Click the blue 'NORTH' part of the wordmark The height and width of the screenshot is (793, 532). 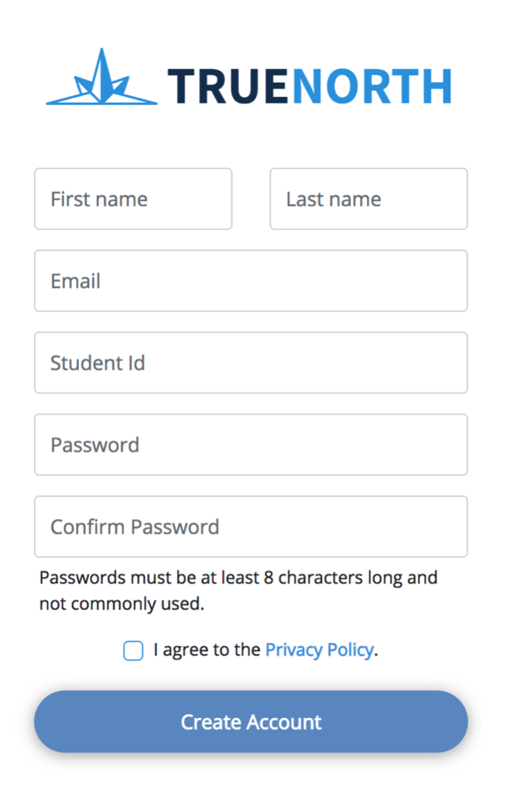pos(371,86)
